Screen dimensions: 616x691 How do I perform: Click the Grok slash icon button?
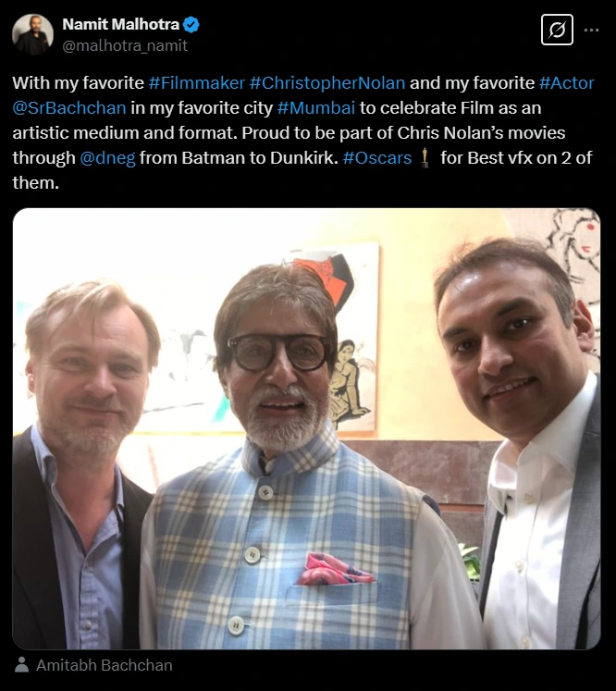(x=557, y=30)
